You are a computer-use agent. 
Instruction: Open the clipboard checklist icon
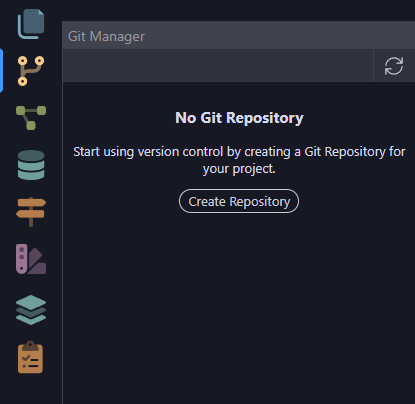(x=30, y=357)
